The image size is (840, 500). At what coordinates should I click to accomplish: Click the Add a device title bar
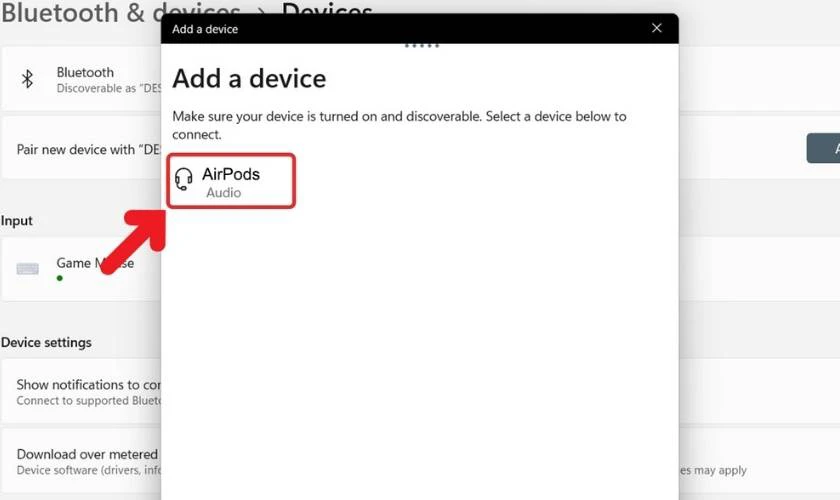tap(400, 29)
